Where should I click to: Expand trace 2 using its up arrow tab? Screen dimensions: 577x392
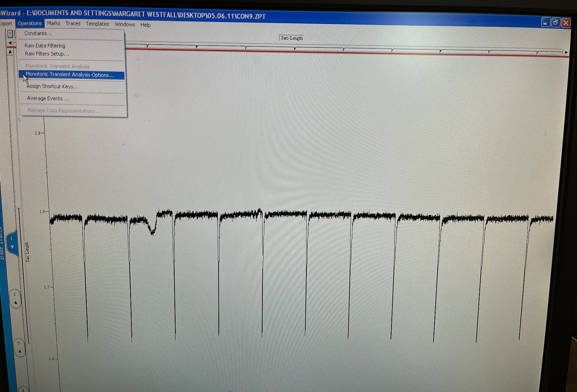pos(15,303)
